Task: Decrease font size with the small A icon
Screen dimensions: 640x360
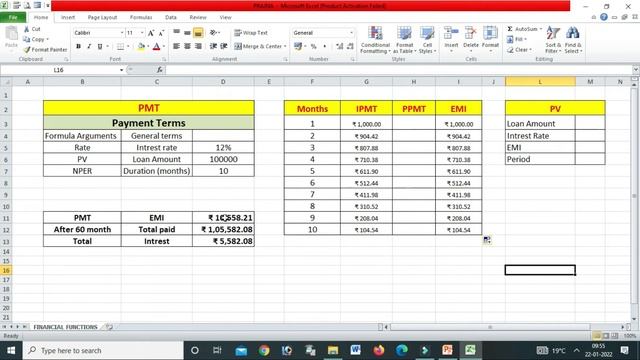Action: click(161, 33)
